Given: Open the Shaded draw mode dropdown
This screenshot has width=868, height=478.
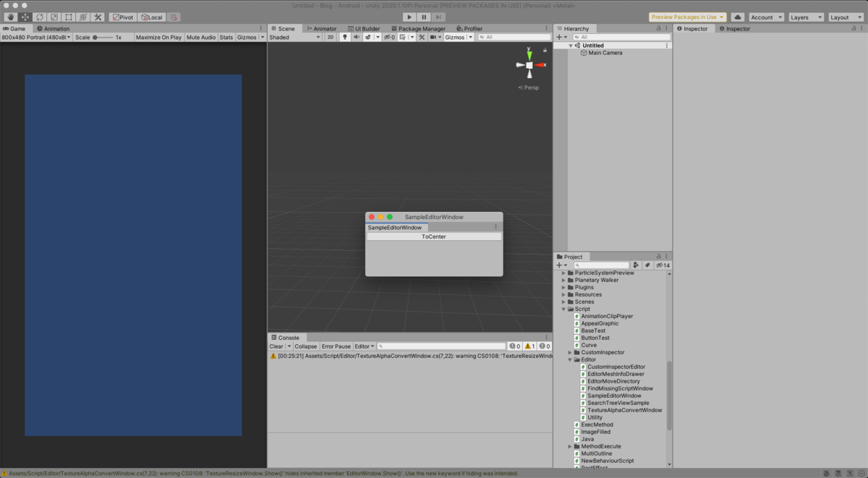Looking at the screenshot, I should coord(293,35).
